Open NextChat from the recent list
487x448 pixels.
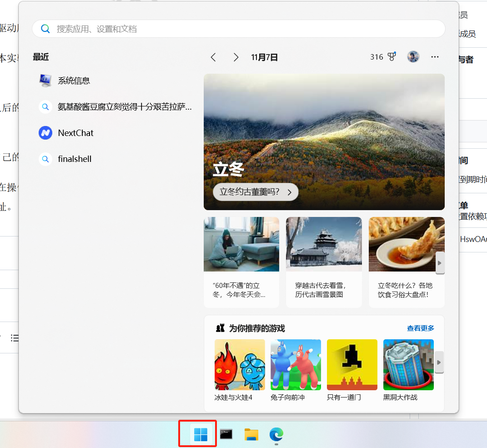click(x=75, y=133)
